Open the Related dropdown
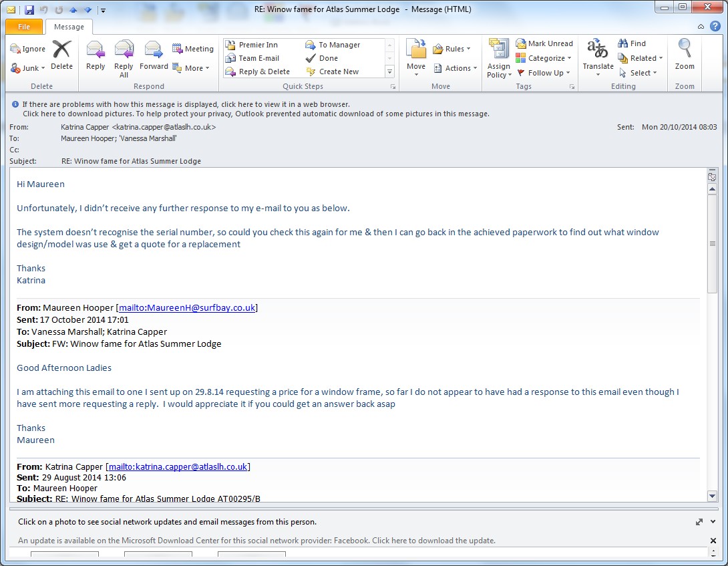728x566 pixels. coord(641,58)
